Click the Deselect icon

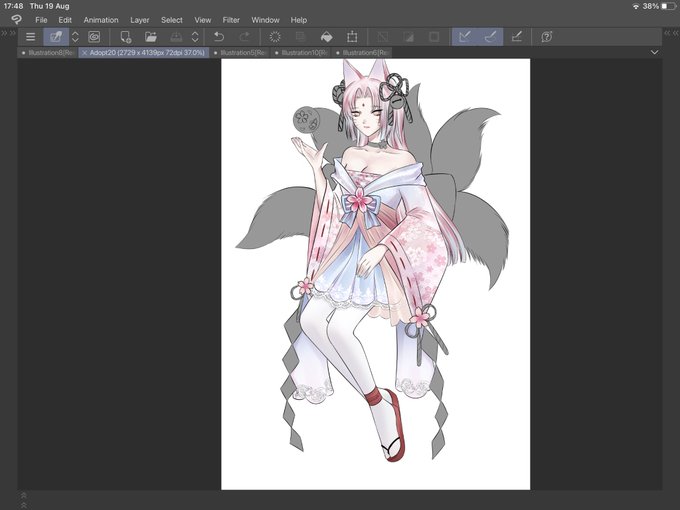[382, 37]
